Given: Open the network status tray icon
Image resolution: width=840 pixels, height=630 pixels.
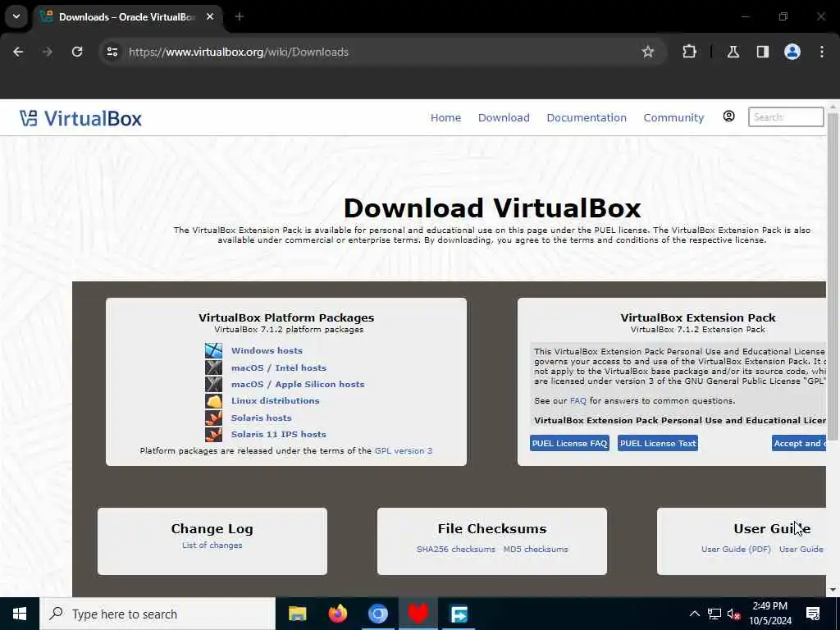Looking at the screenshot, I should (x=714, y=614).
